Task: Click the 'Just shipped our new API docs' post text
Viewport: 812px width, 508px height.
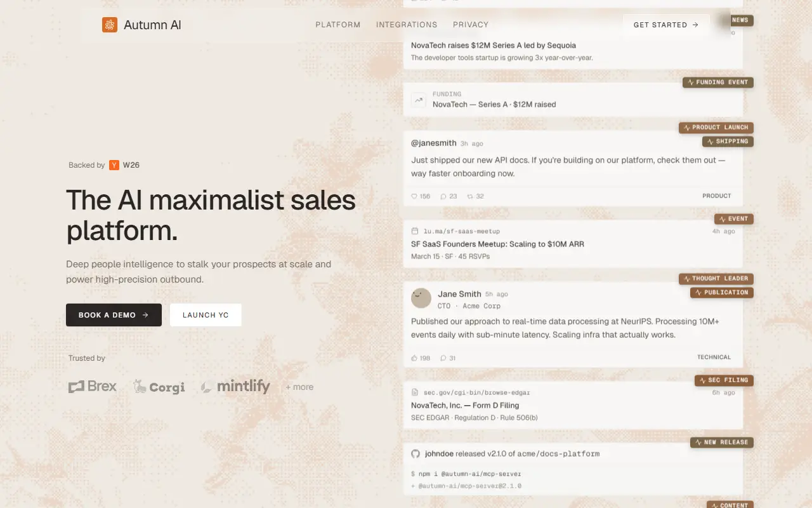Action: coord(568,167)
